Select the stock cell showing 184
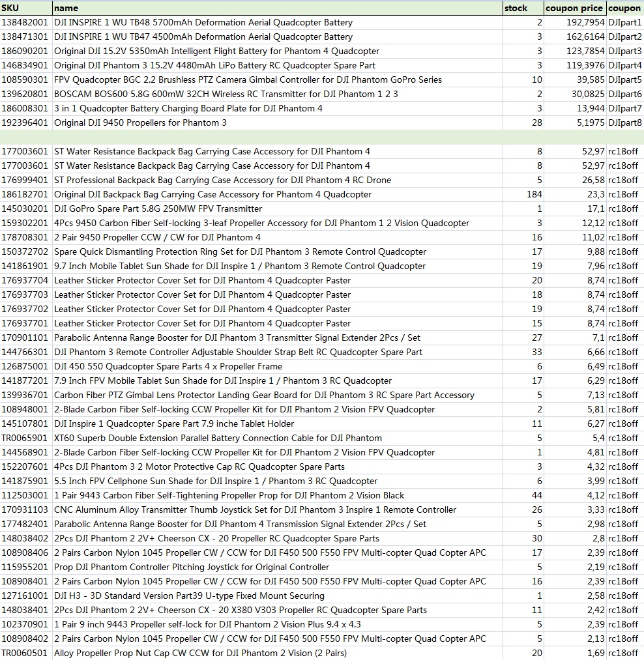This screenshot has width=644, height=660. click(523, 194)
